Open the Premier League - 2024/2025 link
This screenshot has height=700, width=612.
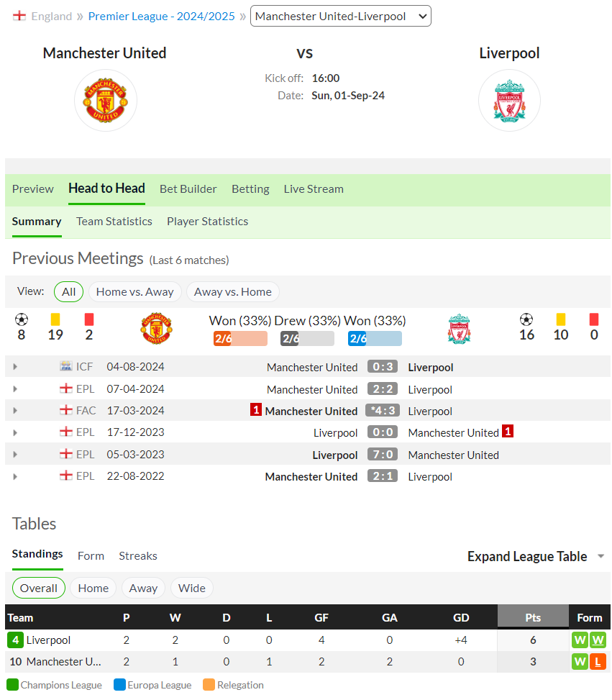(161, 16)
